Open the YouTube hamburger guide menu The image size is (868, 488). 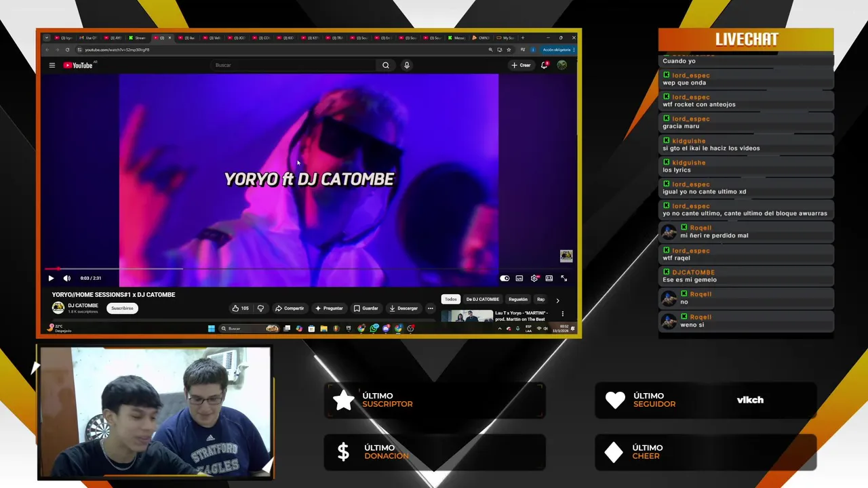coord(52,65)
